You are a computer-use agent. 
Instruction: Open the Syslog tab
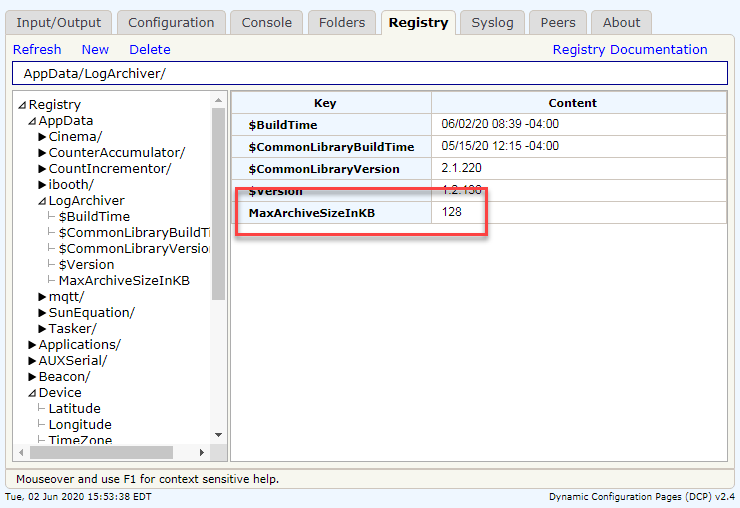point(492,23)
